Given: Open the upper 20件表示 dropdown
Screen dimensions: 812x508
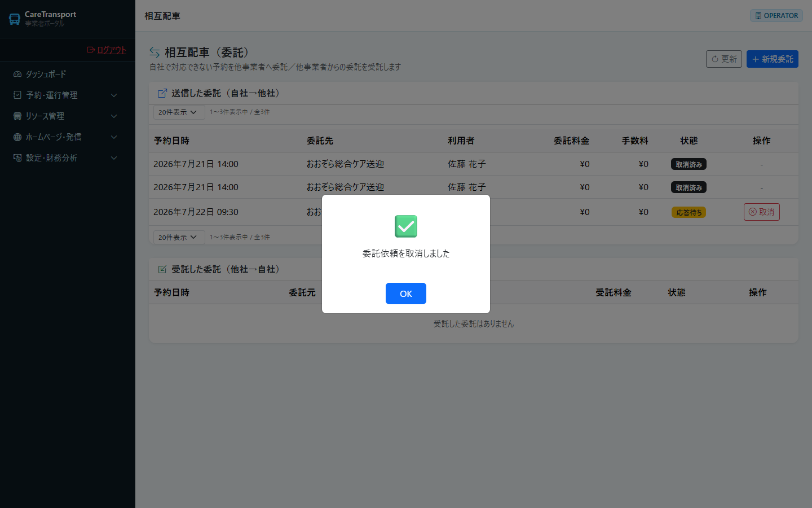Looking at the screenshot, I should click(x=179, y=112).
